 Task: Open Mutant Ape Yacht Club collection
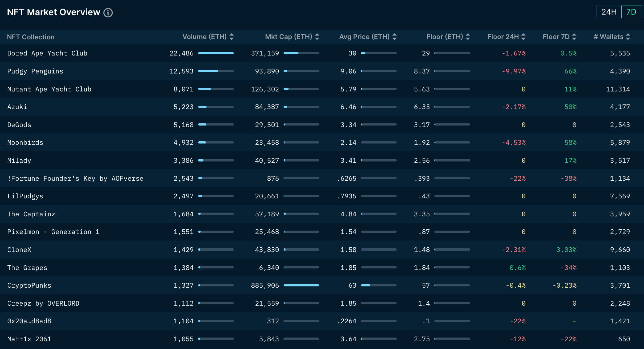click(x=49, y=89)
